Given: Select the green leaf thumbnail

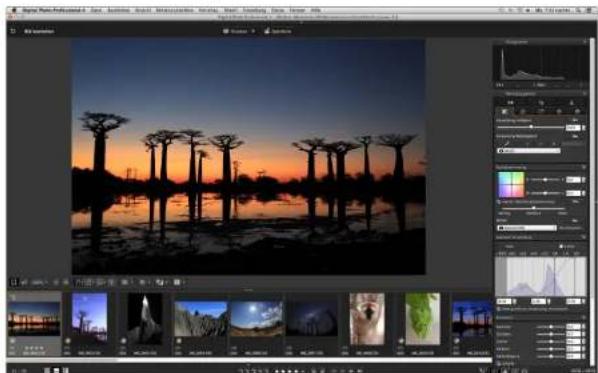Looking at the screenshot, I should pyautogui.click(x=423, y=319).
